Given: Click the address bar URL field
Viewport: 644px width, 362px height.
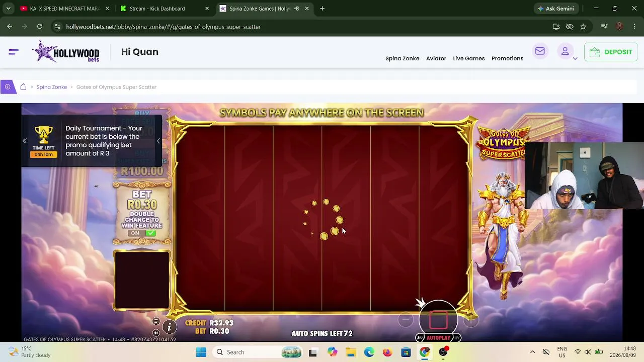Looking at the screenshot, I should pos(302,27).
